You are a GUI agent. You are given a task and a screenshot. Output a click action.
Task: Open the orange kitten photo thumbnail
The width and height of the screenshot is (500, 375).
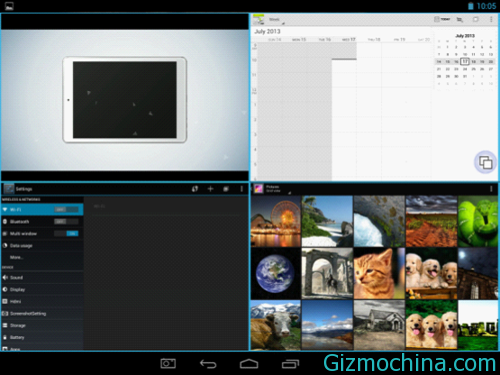point(379,273)
